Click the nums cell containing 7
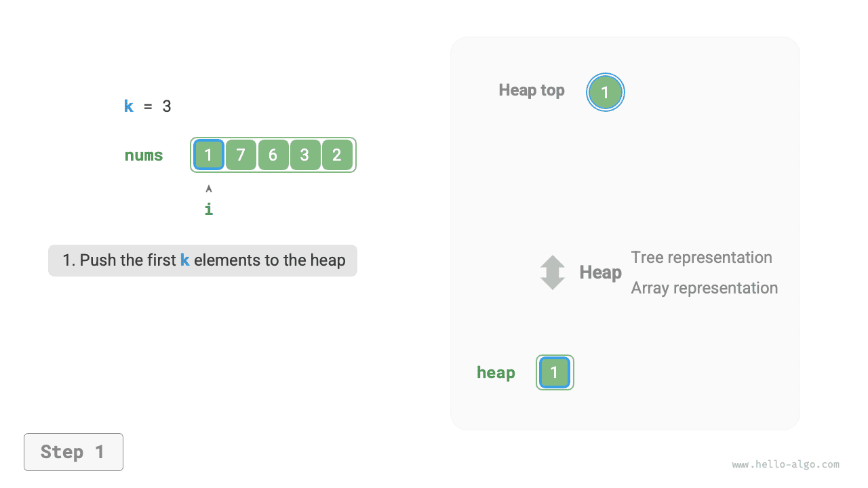Image resolution: width=868 pixels, height=488 pixels. click(241, 155)
